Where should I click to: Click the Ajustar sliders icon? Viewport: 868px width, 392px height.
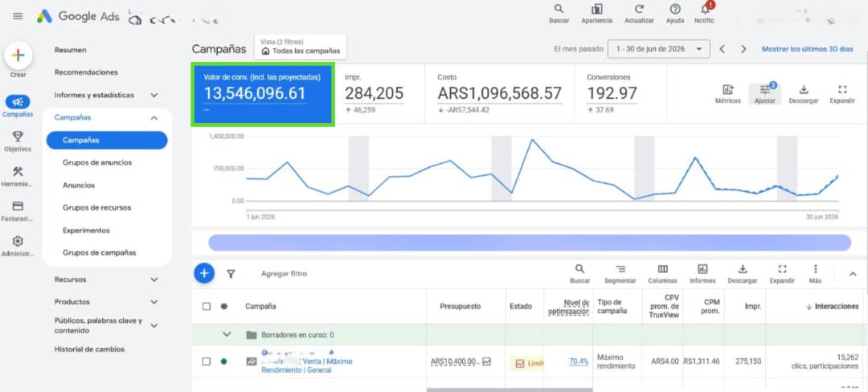765,90
